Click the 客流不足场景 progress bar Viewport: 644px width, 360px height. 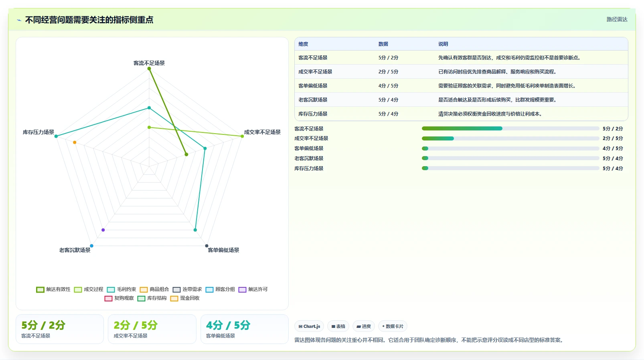point(510,128)
